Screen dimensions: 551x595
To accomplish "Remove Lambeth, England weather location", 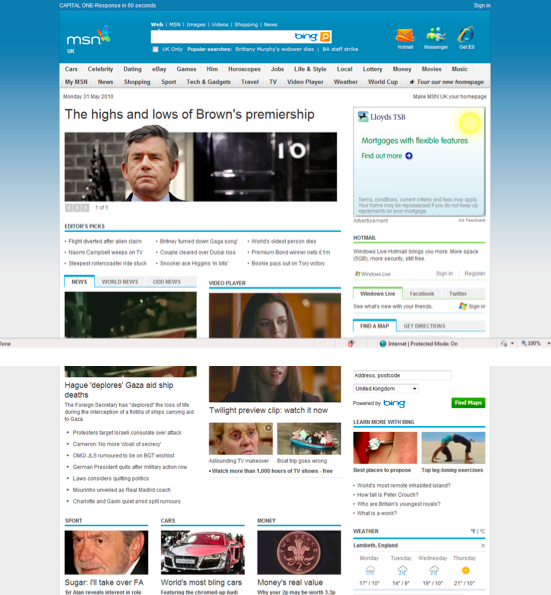I will point(483,545).
